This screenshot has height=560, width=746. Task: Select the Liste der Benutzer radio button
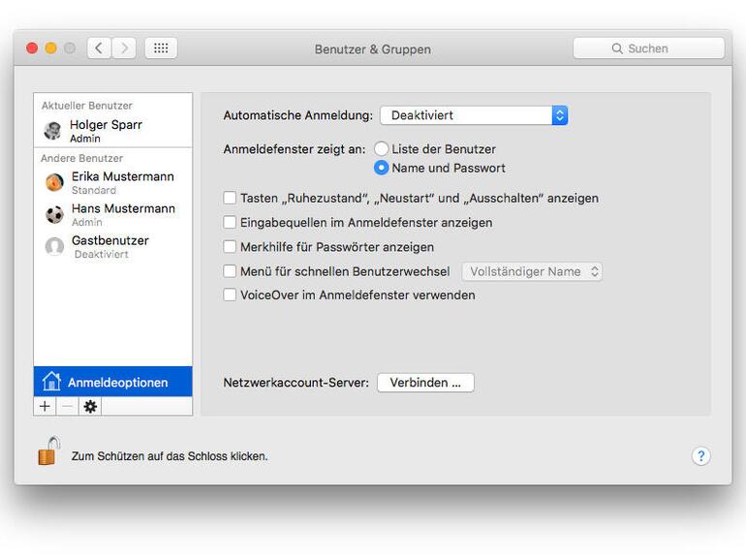(x=382, y=149)
